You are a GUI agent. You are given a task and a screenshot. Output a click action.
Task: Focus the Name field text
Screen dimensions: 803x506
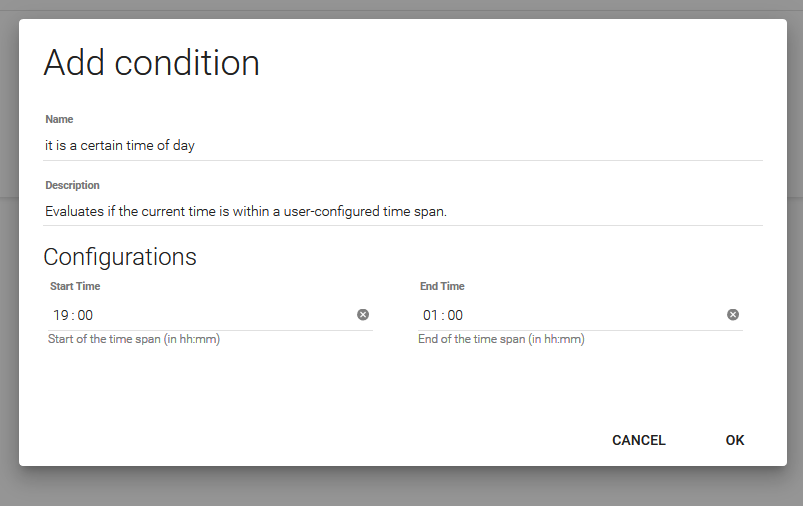120,145
